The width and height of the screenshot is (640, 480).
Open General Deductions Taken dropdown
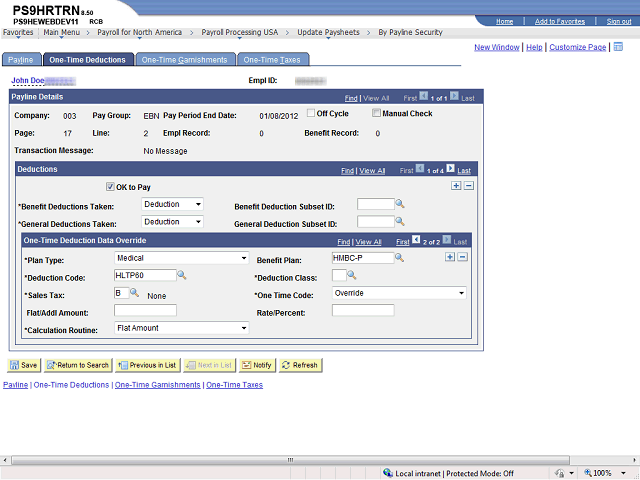tap(173, 222)
